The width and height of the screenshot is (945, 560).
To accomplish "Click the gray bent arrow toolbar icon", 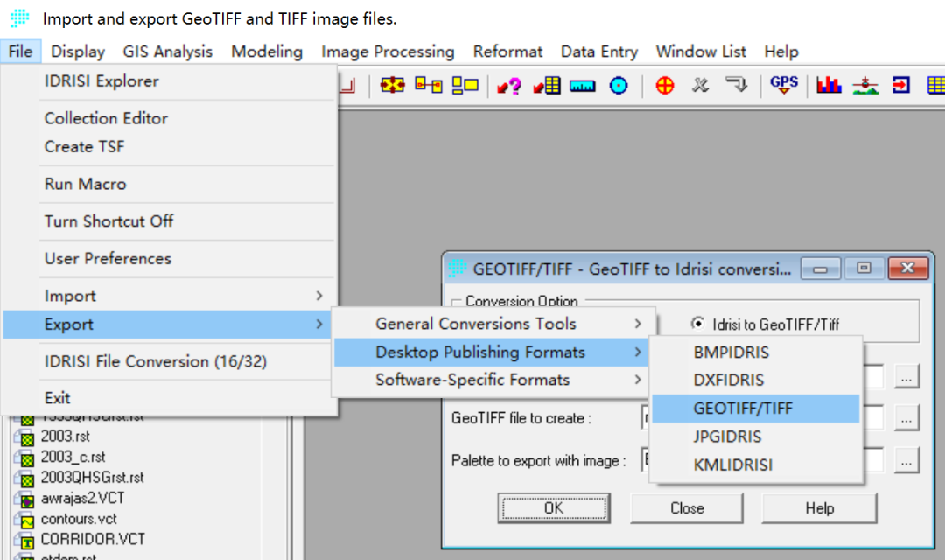I will click(x=736, y=84).
